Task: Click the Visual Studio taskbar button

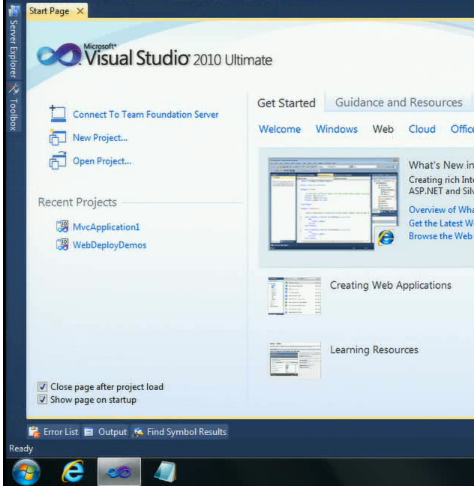Action: pyautogui.click(x=119, y=472)
